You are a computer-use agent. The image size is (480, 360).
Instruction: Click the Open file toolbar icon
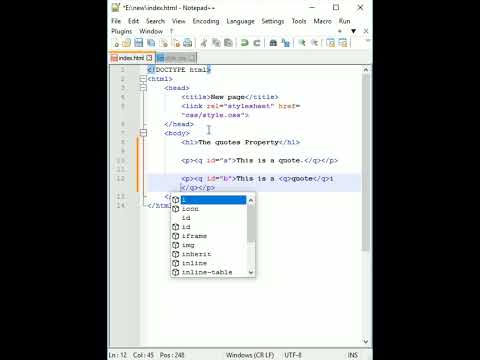(127, 43)
